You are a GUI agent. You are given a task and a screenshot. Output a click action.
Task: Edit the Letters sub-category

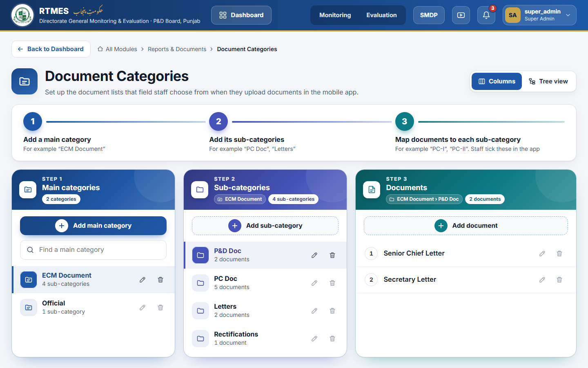click(314, 311)
